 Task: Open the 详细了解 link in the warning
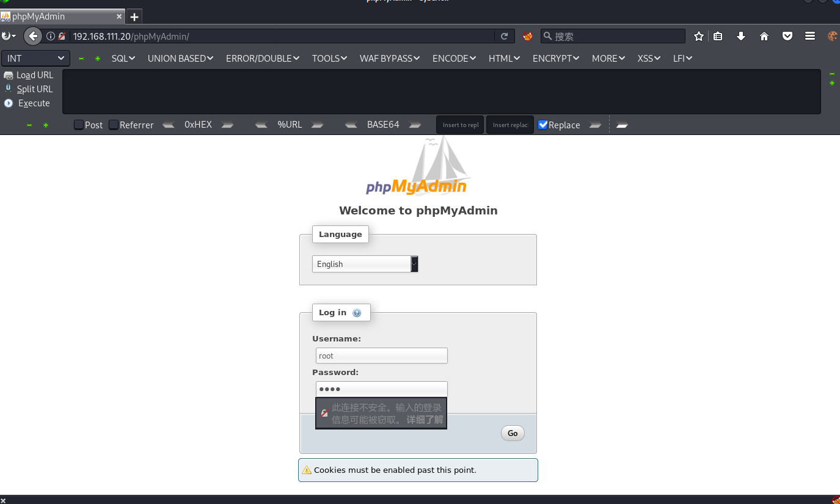pos(425,420)
